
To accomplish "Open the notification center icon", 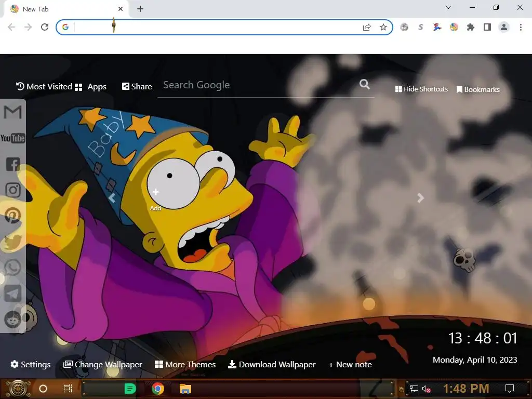I will [x=509, y=389].
